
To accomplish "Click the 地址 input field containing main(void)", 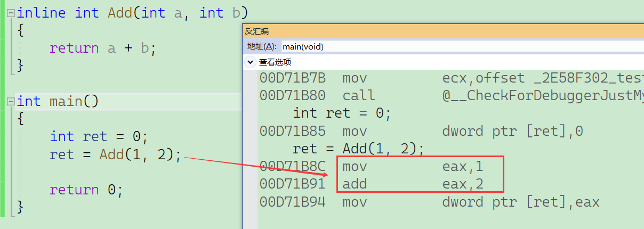I will click(x=462, y=46).
